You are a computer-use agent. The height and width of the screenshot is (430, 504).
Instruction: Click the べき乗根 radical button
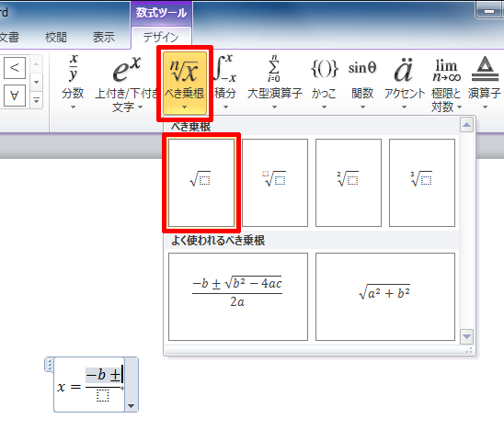pos(185,83)
